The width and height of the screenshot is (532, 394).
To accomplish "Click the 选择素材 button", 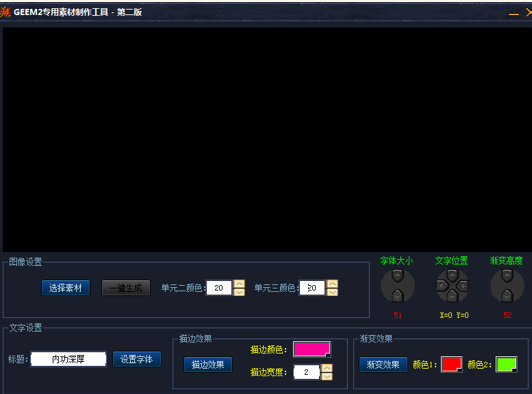I will [66, 288].
